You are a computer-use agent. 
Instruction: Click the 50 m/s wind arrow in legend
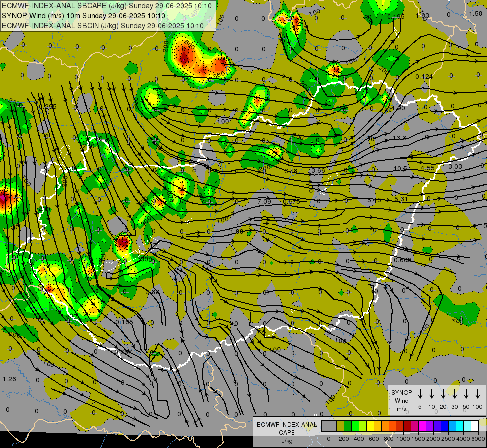(466, 393)
